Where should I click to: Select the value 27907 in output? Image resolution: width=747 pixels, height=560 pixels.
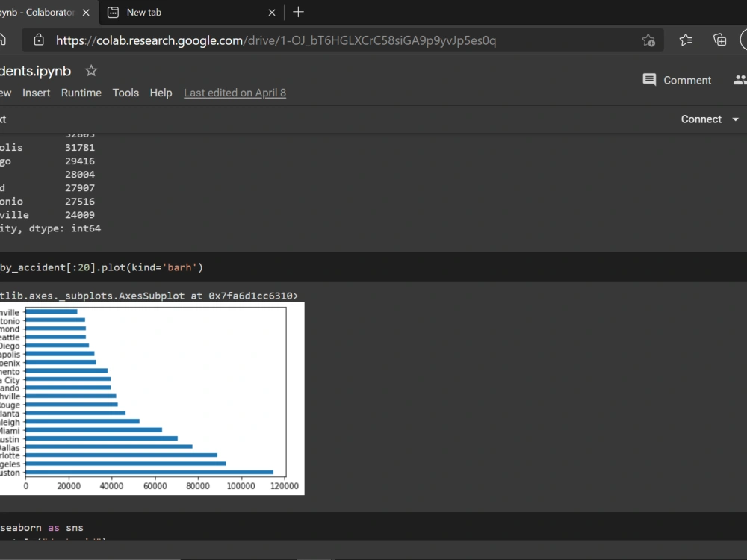(80, 188)
